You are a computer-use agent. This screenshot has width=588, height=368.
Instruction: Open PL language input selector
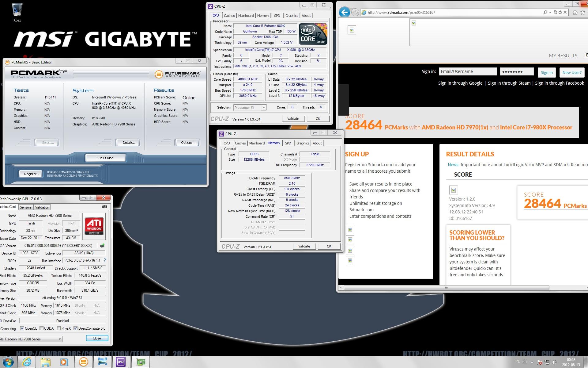[518, 361]
